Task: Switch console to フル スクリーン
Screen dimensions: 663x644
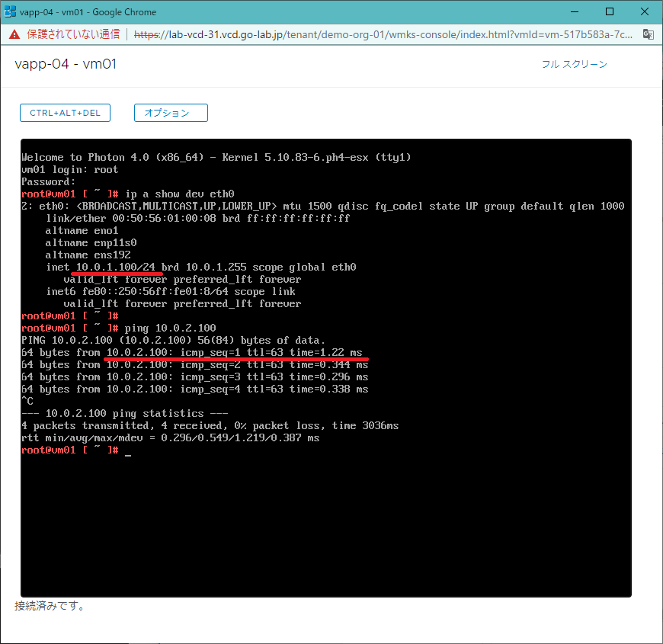Action: [574, 64]
